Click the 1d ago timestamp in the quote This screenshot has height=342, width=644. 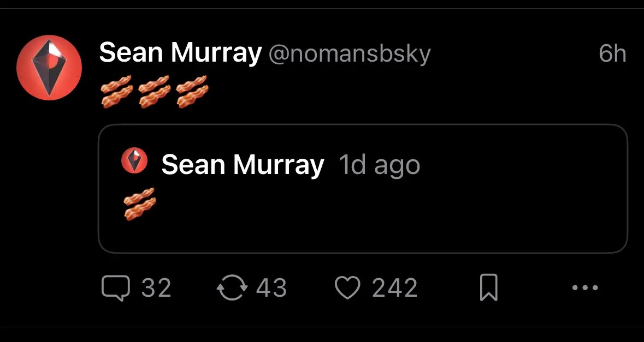pyautogui.click(x=379, y=164)
